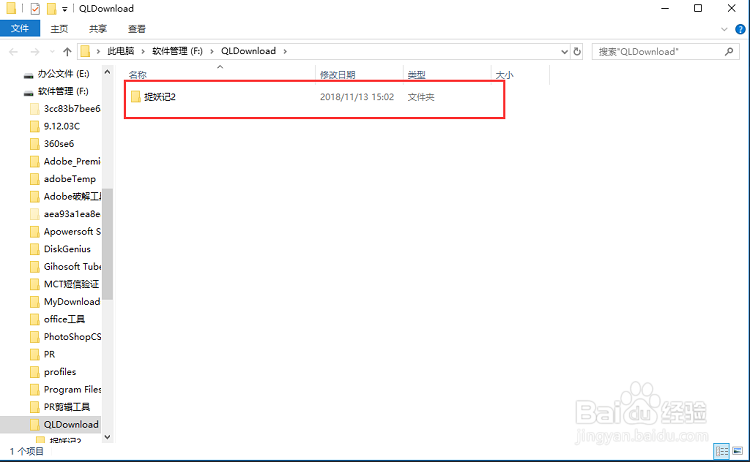This screenshot has height=462, width=750.
Task: Open address bar history dropdown
Action: click(x=564, y=51)
